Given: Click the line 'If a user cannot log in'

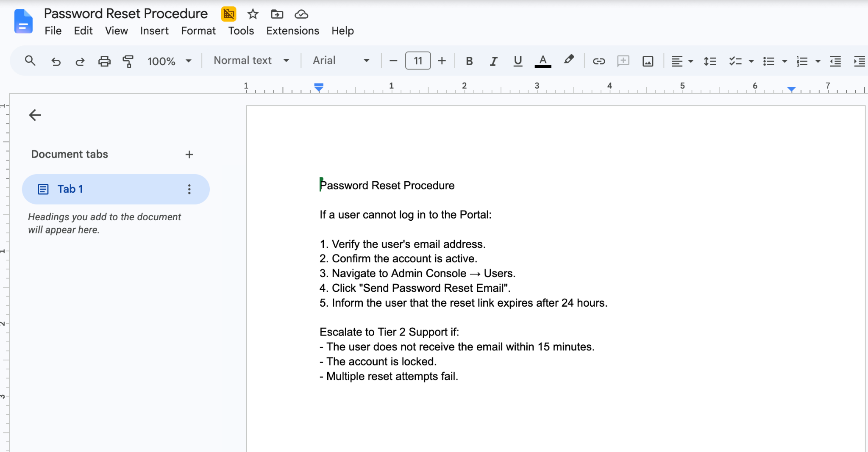Looking at the screenshot, I should tap(406, 215).
